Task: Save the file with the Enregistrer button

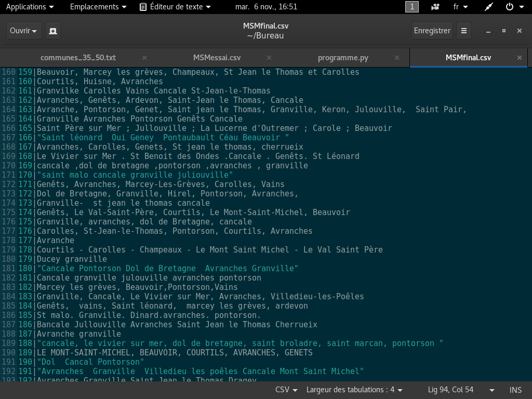Action: (432, 31)
